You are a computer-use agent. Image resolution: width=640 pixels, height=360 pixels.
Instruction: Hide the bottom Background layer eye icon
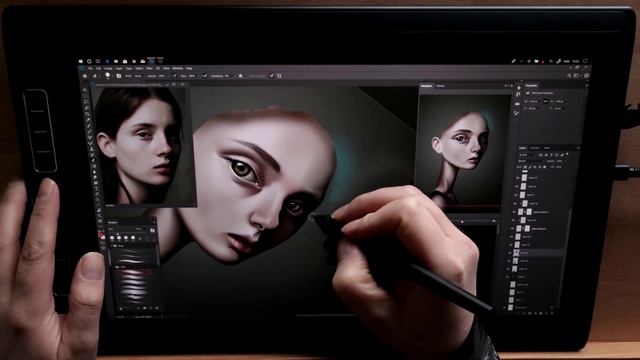click(504, 307)
